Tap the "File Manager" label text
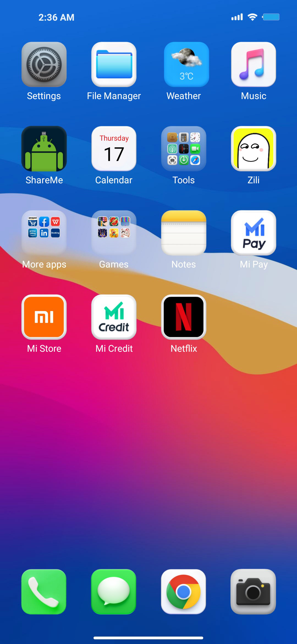 [114, 96]
